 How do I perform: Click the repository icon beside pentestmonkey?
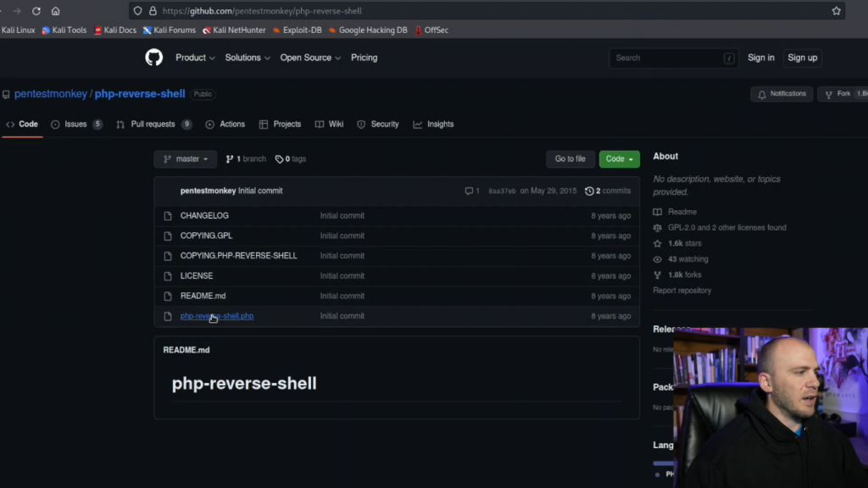[6, 94]
